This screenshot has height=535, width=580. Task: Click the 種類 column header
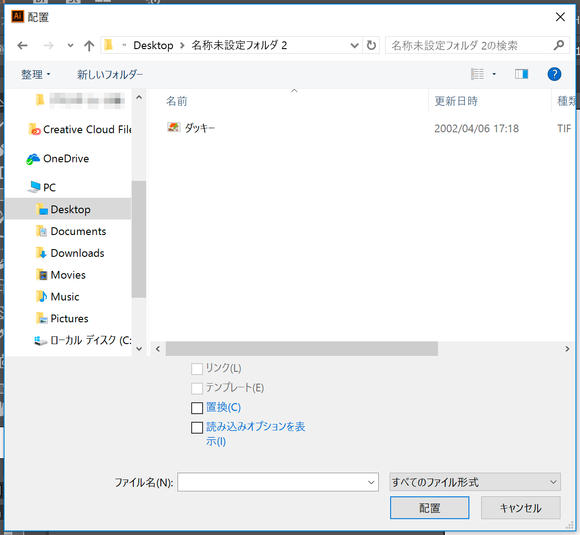566,101
